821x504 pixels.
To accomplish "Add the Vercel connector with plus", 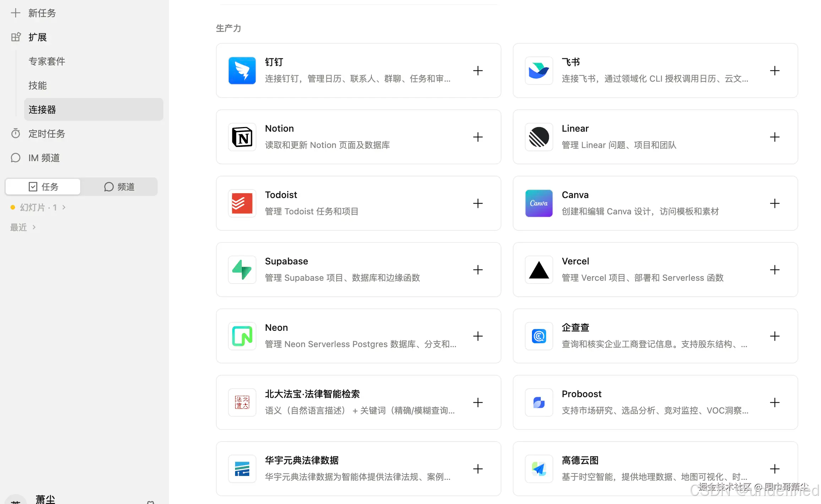I will click(775, 270).
